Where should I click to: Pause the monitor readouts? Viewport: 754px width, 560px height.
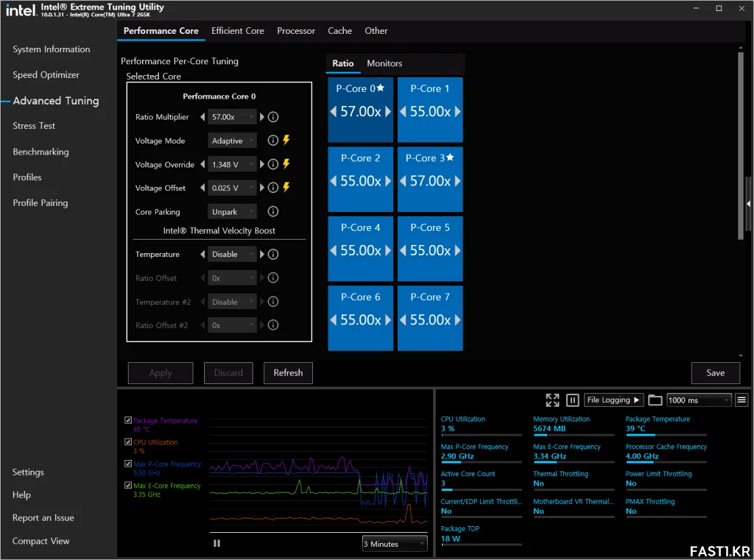(x=572, y=400)
